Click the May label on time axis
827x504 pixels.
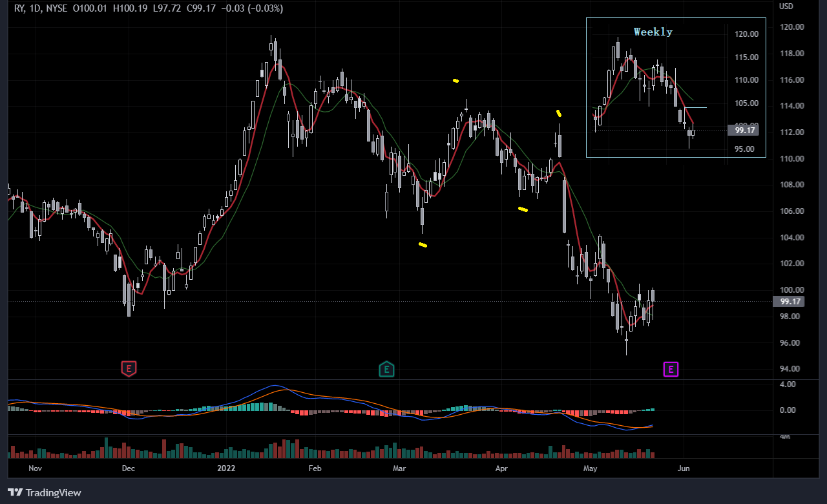(x=590, y=467)
